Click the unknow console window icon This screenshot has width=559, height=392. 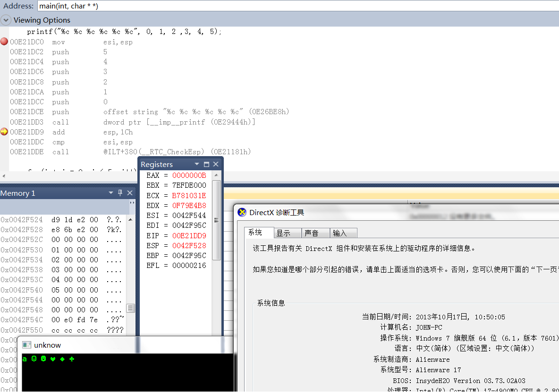pyautogui.click(x=26, y=345)
